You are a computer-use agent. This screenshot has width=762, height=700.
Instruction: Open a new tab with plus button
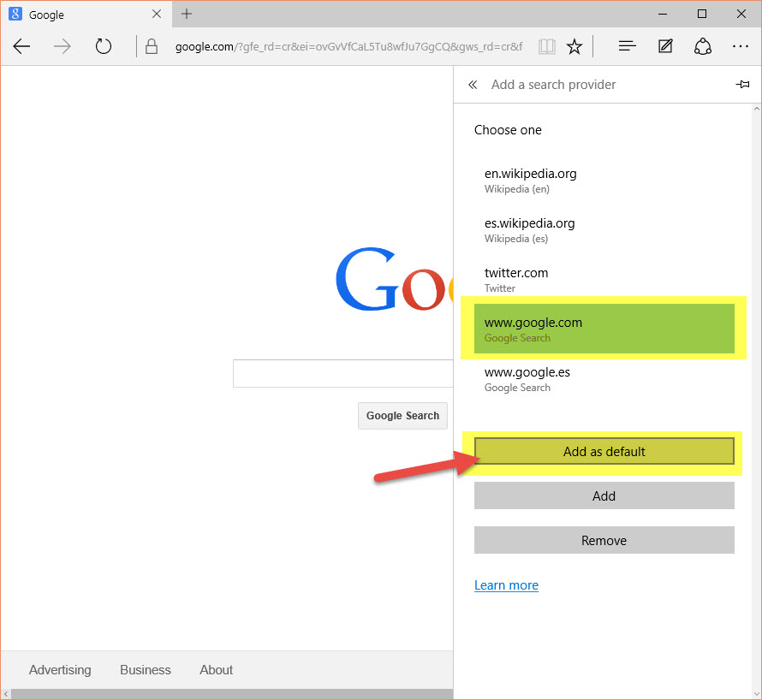coord(187,14)
